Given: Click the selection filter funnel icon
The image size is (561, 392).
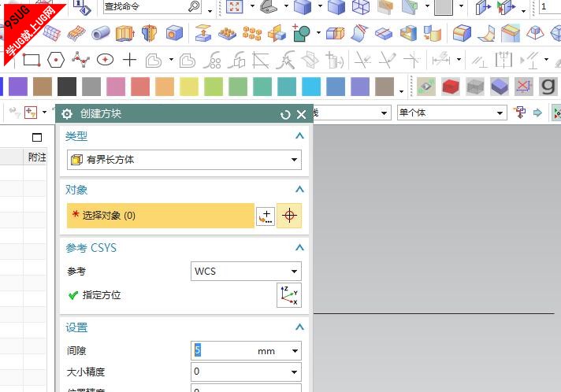Looking at the screenshot, I should coord(31,113).
